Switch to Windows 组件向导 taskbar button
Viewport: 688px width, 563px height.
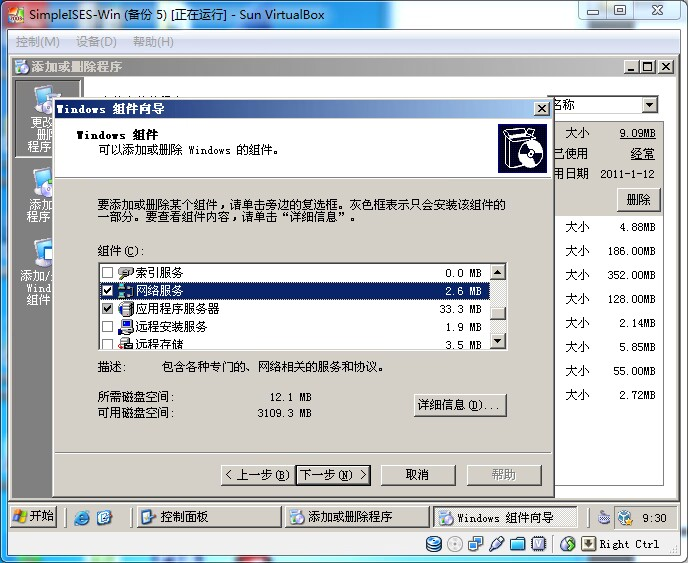point(505,518)
